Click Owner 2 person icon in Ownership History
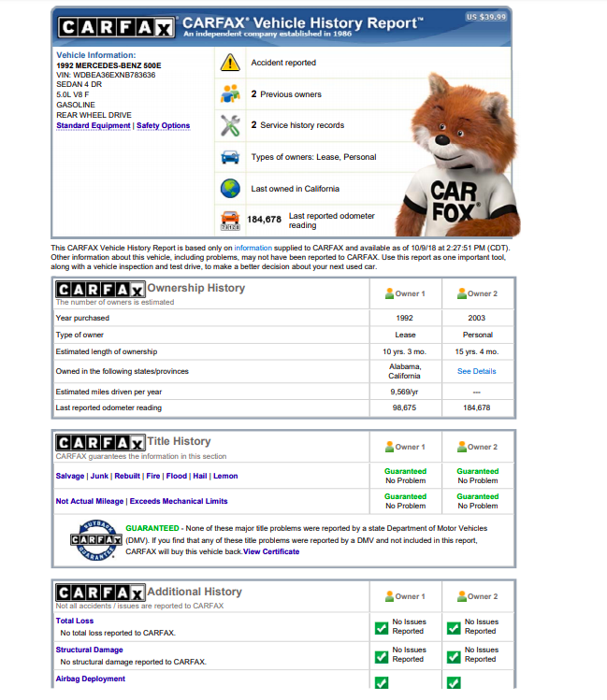Image resolution: width=607 pixels, height=700 pixels. [x=461, y=293]
